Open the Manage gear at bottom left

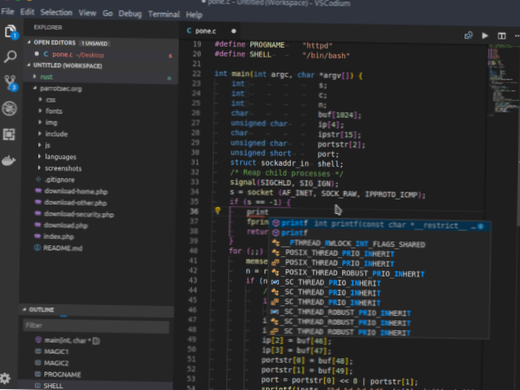(5, 379)
